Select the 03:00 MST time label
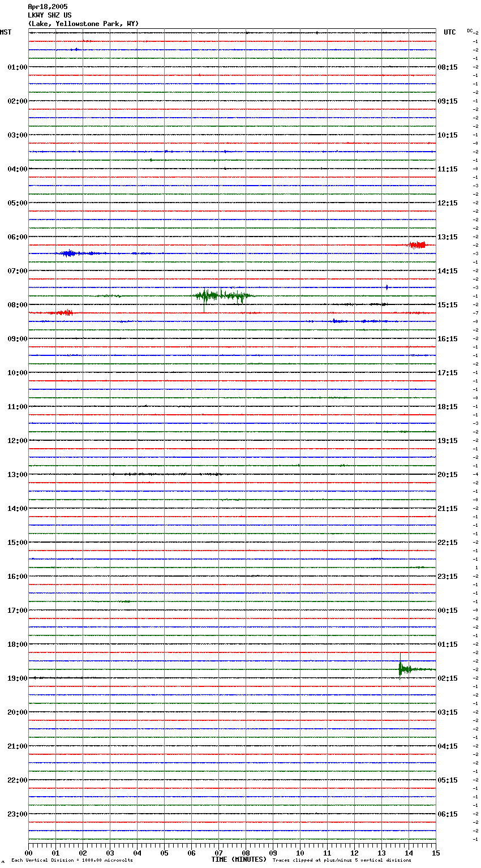The width and height of the screenshot is (481, 868). pos(17,135)
